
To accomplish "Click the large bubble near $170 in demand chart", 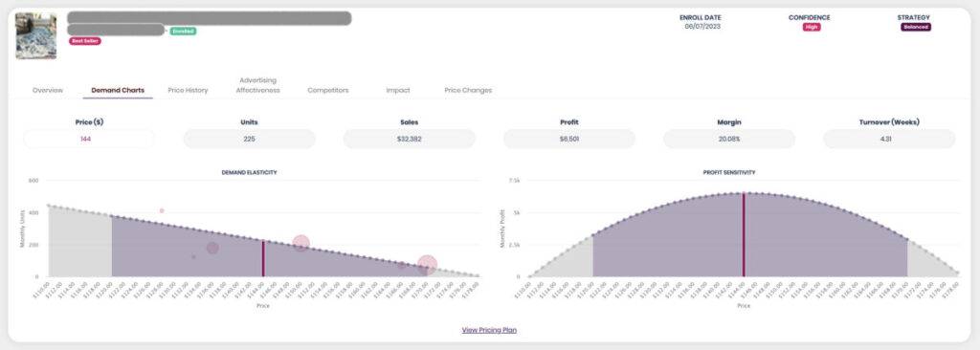I will [427, 265].
